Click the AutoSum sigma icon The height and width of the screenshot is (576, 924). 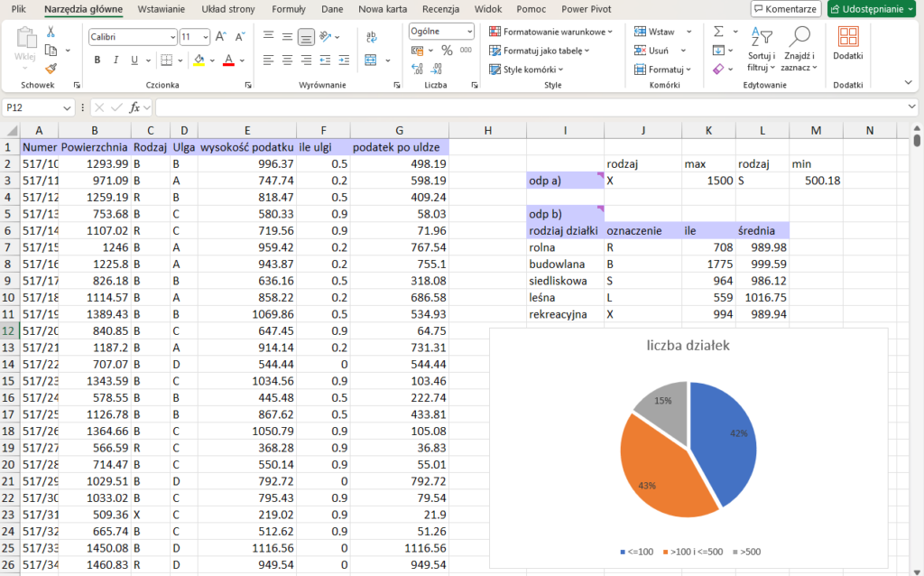coord(718,31)
